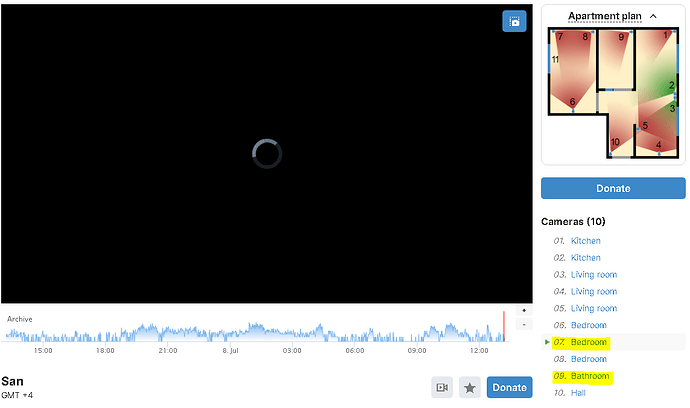Zoom out archive timeline with minus button
This screenshot has width=690, height=408.
524,325
